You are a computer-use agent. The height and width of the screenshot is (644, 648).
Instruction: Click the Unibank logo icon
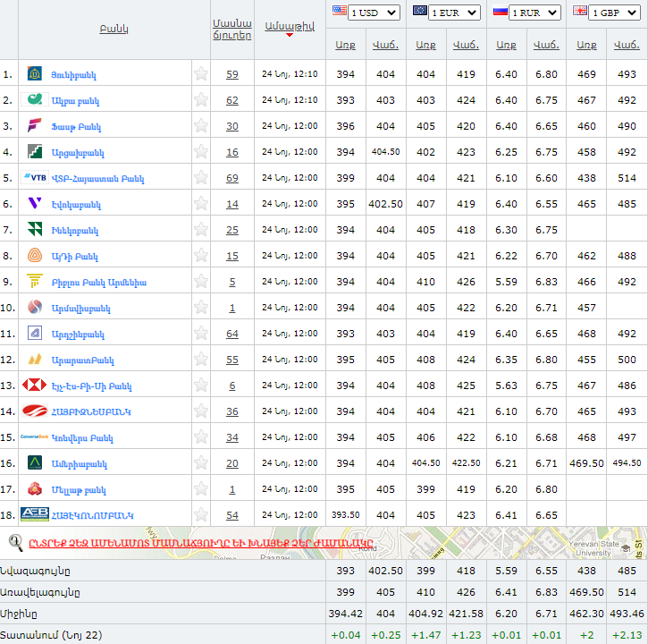point(35,73)
